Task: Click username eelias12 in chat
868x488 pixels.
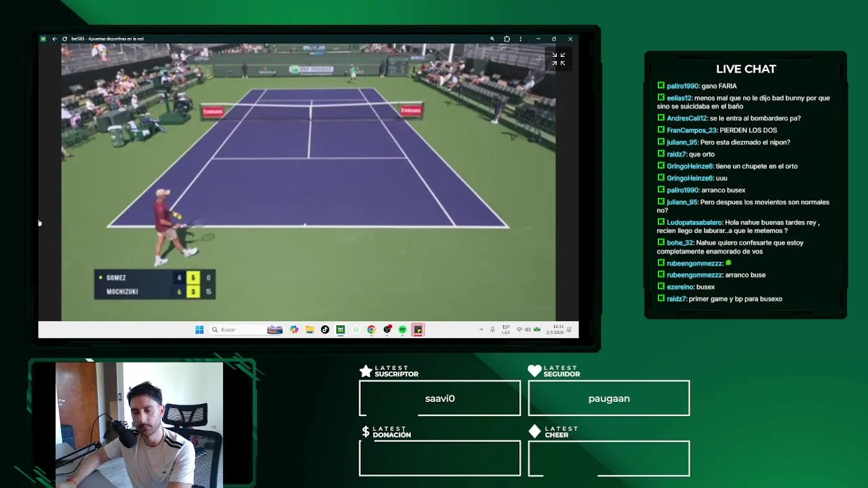Action: (679, 98)
